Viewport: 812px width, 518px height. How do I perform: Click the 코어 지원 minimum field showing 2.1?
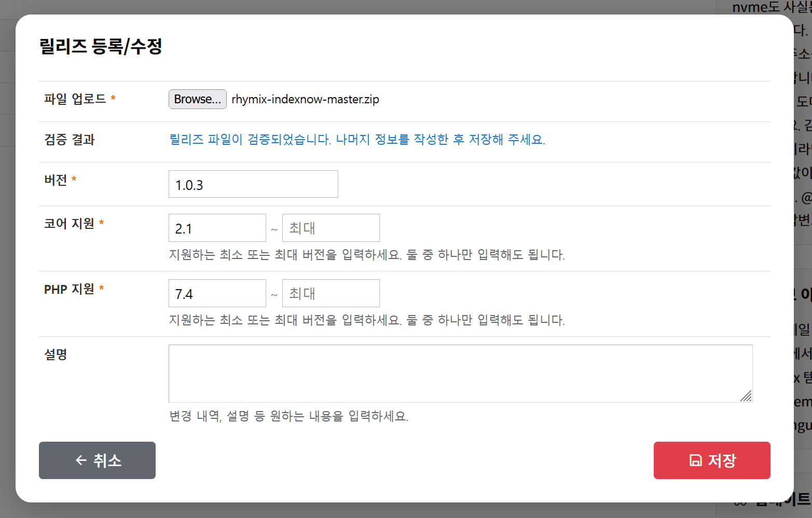(x=217, y=228)
